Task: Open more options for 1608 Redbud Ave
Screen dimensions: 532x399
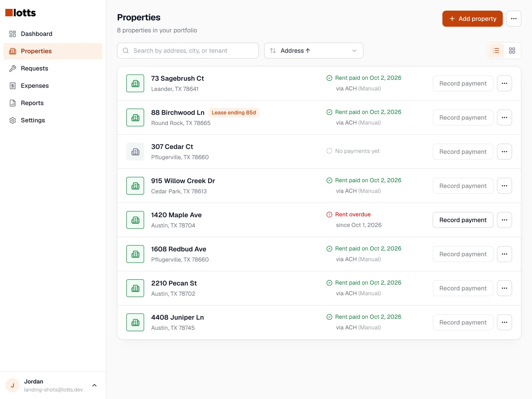Action: (504, 254)
